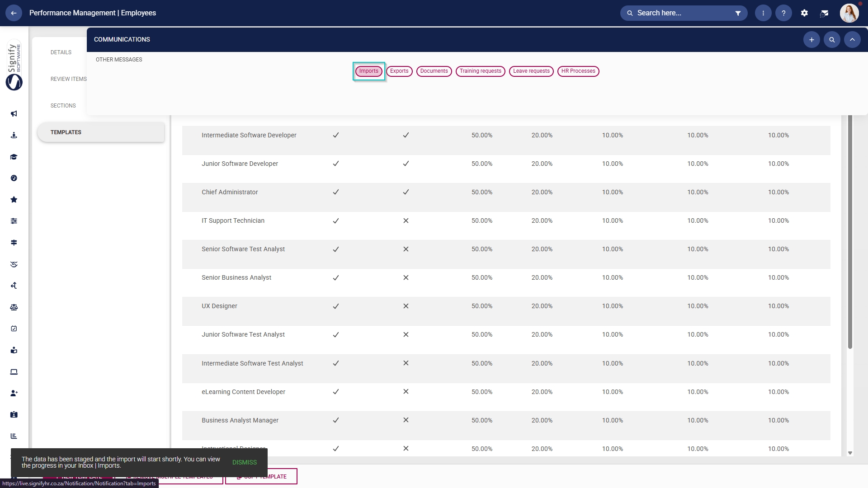Screen dimensions: 868x488
Task: Click the cross mark in UX Designer row
Action: coord(406,306)
